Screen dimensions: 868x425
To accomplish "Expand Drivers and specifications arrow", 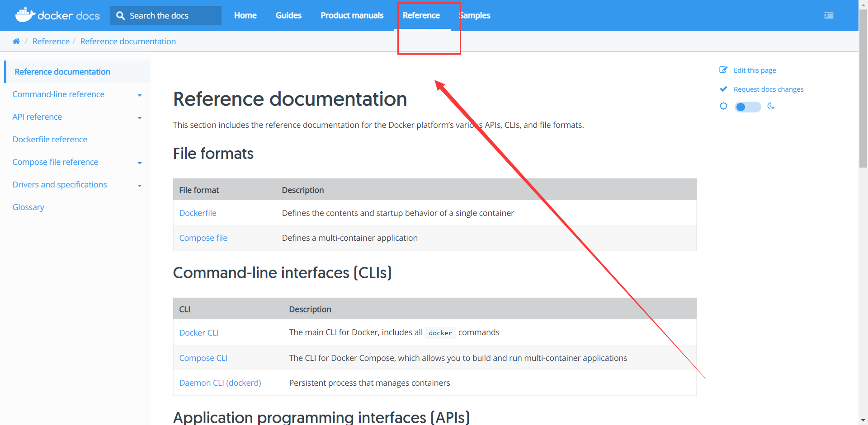I will coord(140,186).
